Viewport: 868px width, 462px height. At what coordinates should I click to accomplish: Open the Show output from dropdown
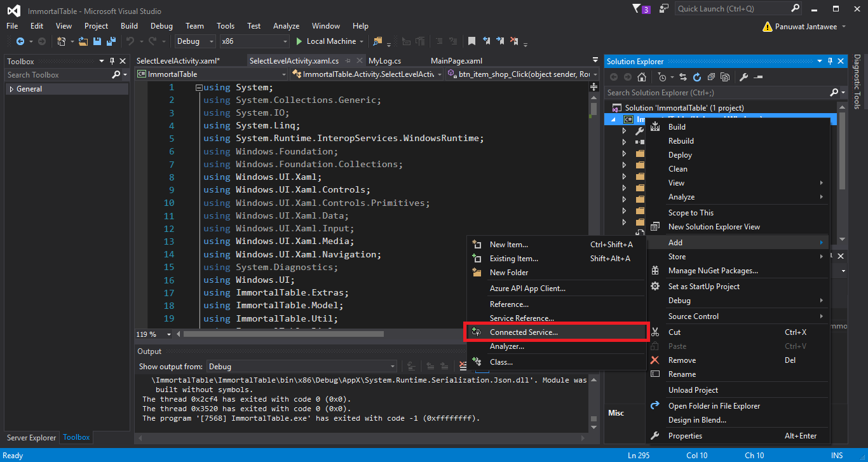click(302, 367)
